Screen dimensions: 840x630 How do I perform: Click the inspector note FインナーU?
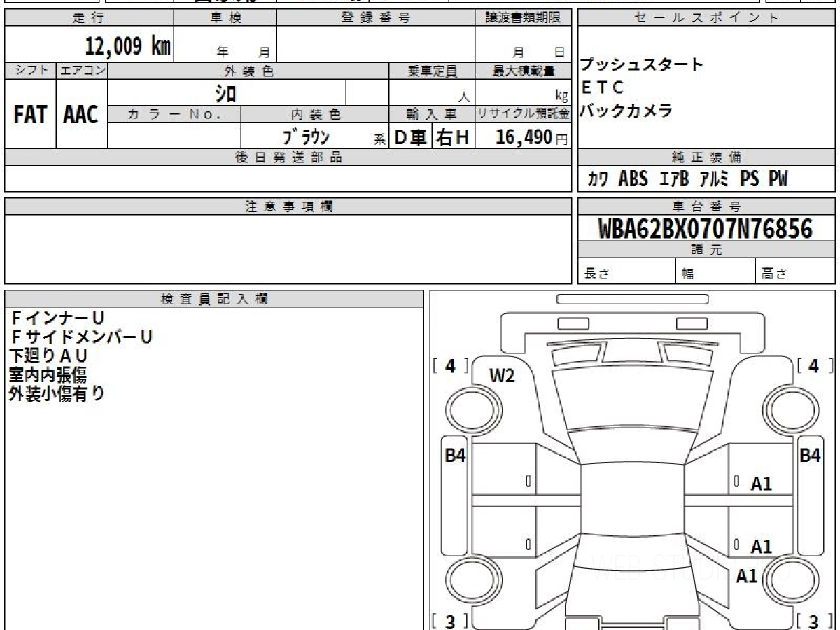coord(56,318)
